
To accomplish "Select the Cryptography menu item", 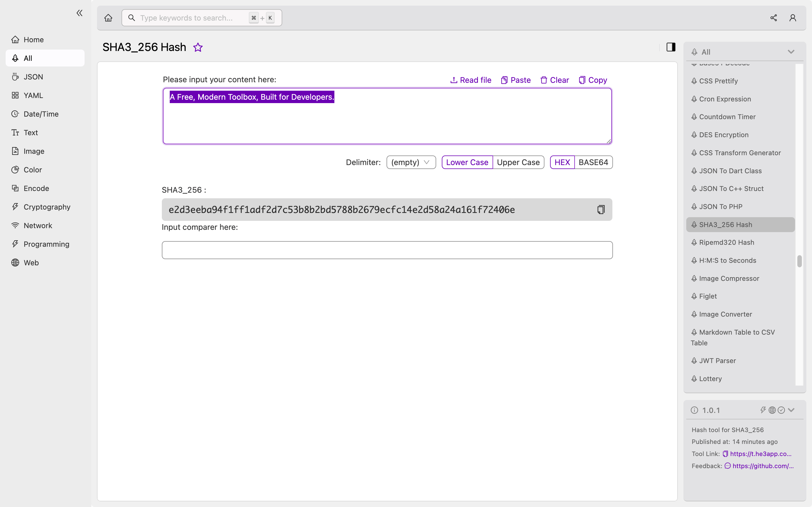I will (47, 207).
